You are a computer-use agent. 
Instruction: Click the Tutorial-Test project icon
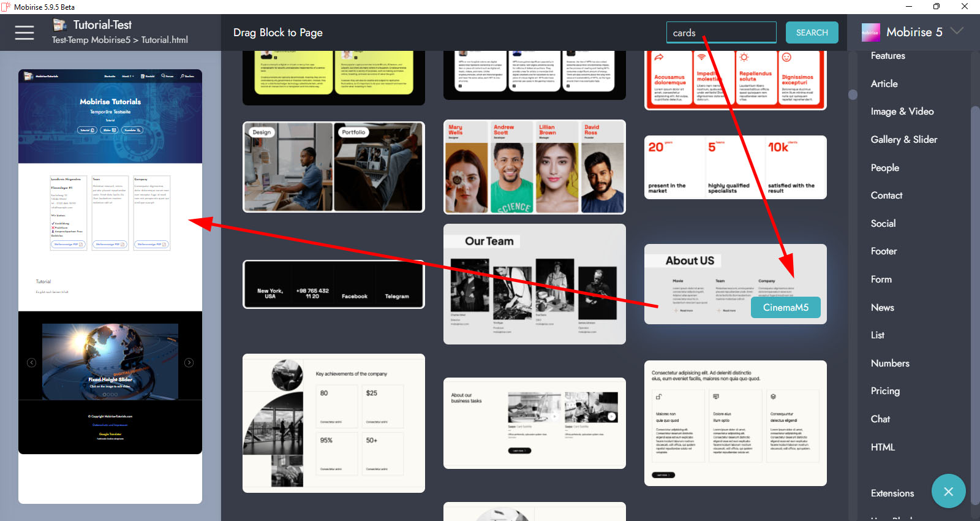coord(59,25)
